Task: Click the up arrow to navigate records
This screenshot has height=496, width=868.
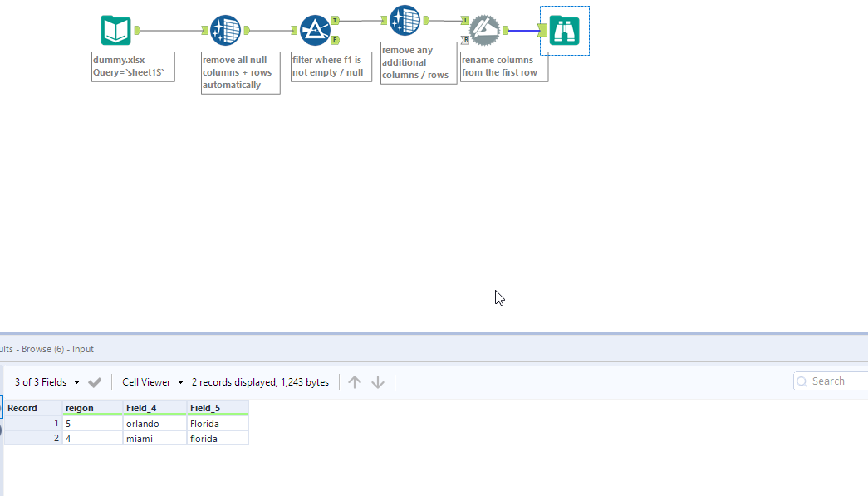Action: coord(355,381)
